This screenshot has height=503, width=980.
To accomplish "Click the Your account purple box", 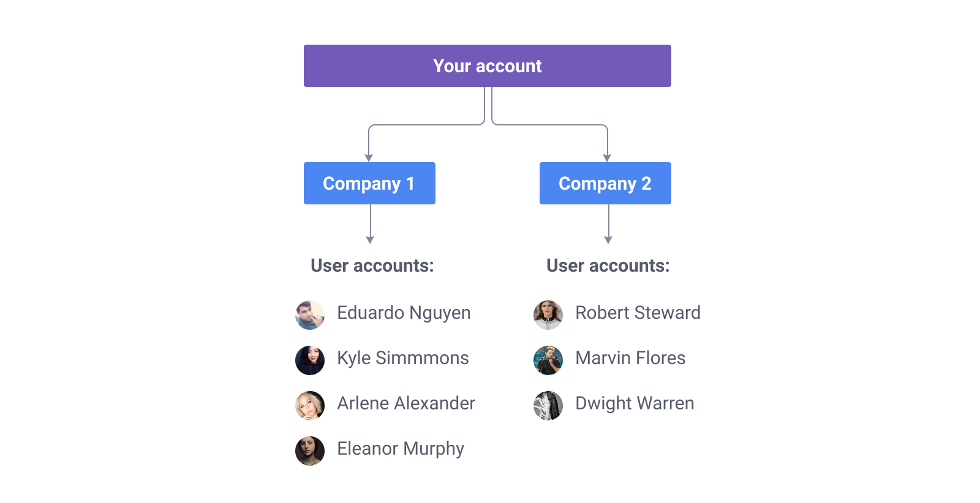I will pyautogui.click(x=487, y=65).
